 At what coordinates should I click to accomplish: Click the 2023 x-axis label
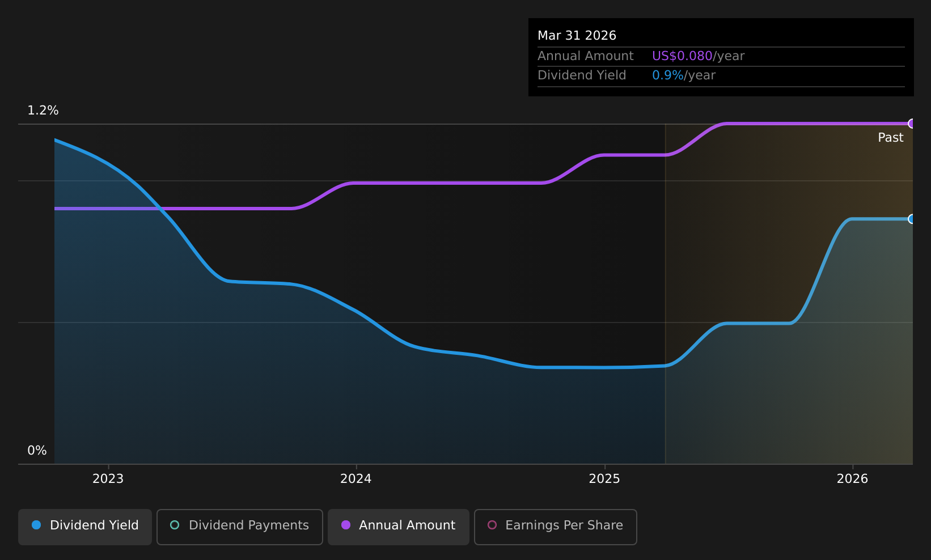(108, 479)
